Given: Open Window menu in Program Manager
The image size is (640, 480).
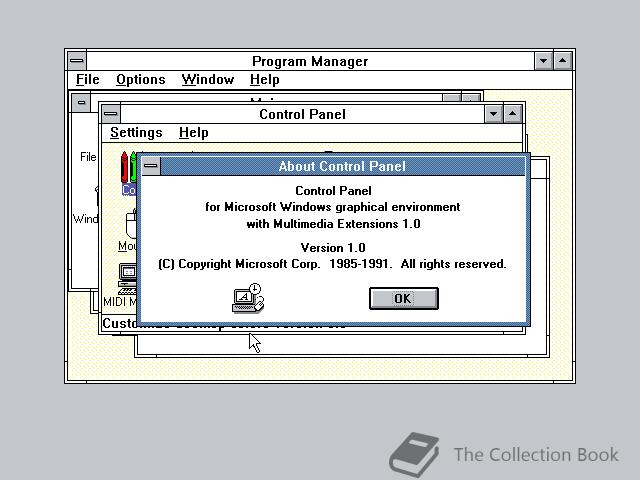Looking at the screenshot, I should tap(208, 79).
